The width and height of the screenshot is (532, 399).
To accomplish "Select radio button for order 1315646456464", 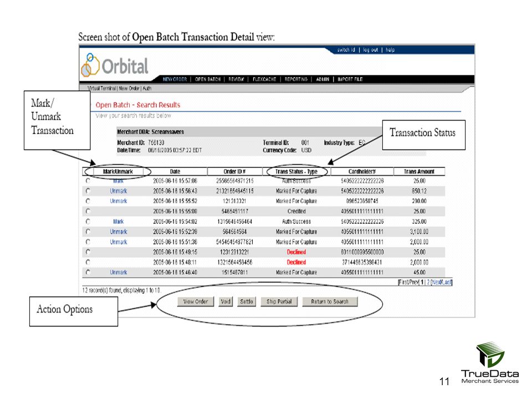I will 88,222.
